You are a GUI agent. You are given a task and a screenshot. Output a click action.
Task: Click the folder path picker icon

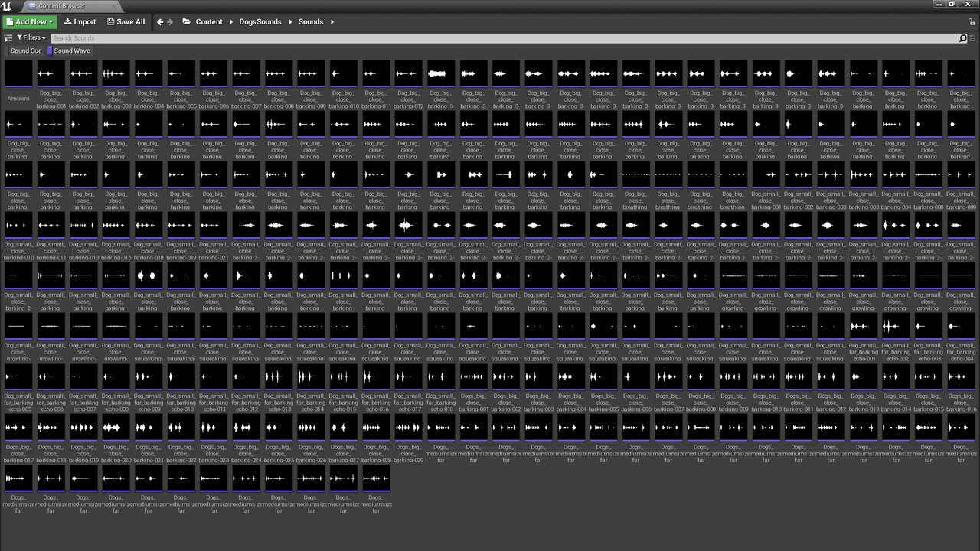(x=186, y=22)
